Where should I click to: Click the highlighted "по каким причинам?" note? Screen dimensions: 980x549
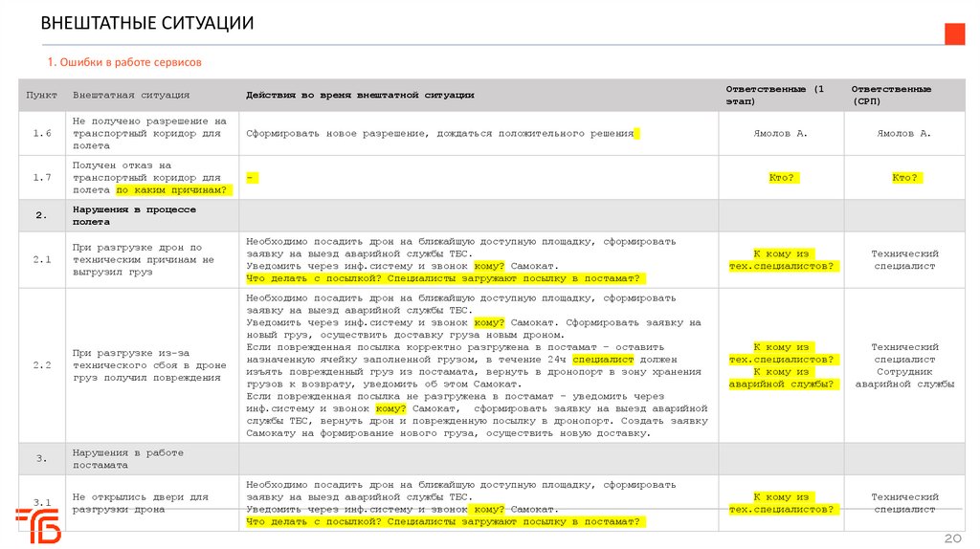click(174, 190)
